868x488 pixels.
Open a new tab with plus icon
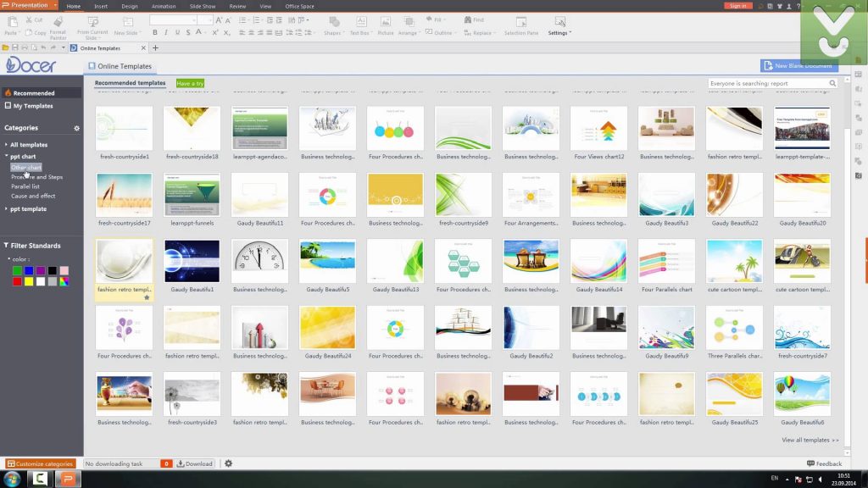click(x=156, y=48)
